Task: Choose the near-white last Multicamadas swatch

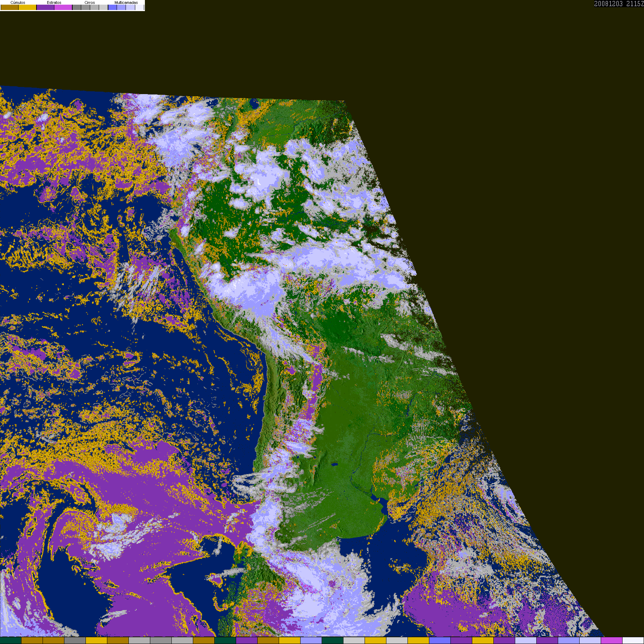Action: pyautogui.click(x=140, y=7)
